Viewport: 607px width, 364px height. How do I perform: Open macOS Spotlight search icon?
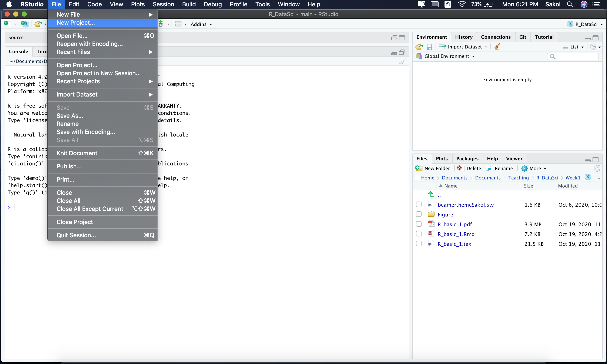570,4
